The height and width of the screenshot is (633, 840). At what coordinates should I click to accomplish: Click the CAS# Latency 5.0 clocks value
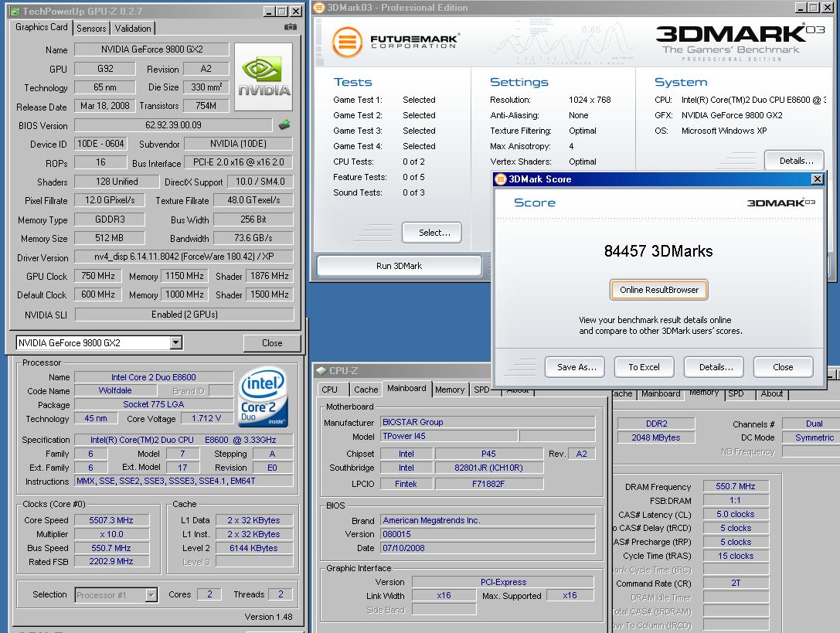click(736, 514)
